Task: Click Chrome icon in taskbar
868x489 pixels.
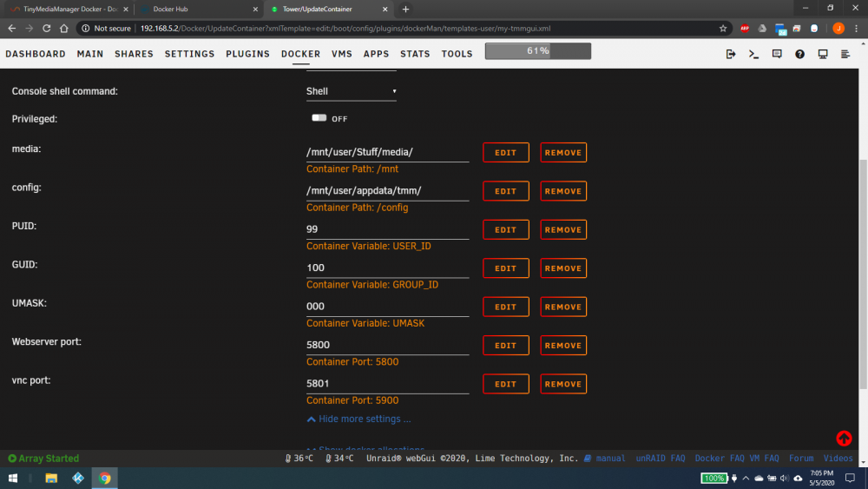Action: coord(105,478)
